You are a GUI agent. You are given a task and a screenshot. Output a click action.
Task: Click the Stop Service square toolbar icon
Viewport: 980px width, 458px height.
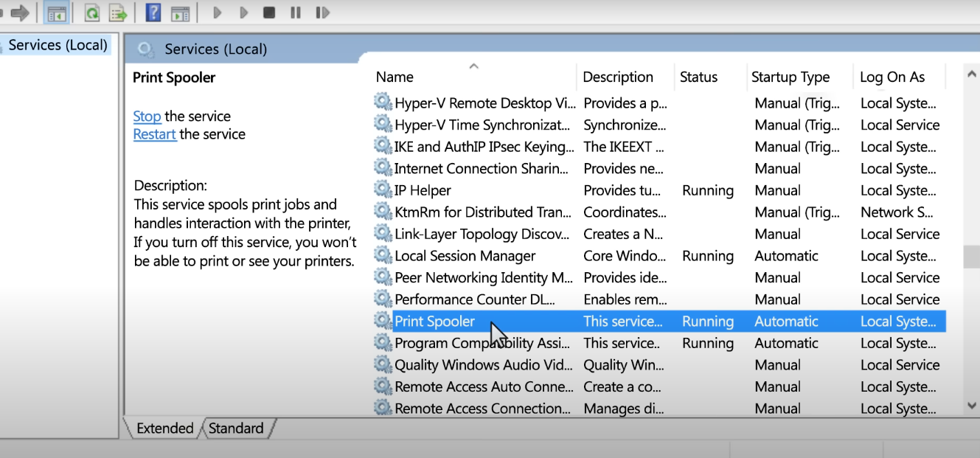(269, 13)
